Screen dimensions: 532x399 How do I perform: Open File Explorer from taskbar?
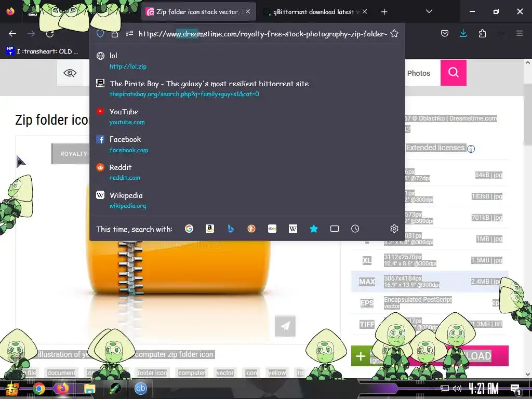[89, 389]
